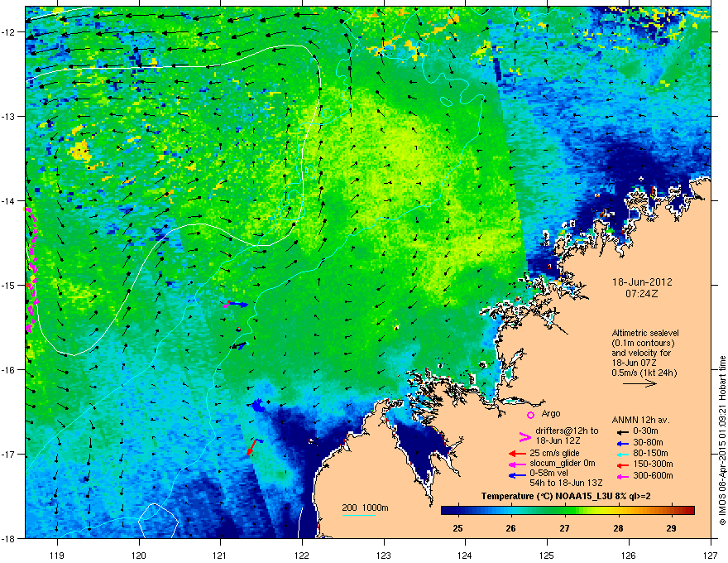This screenshot has width=728, height=563.
Task: Click the blue 0-58m vel arrow symbol
Action: point(517,475)
